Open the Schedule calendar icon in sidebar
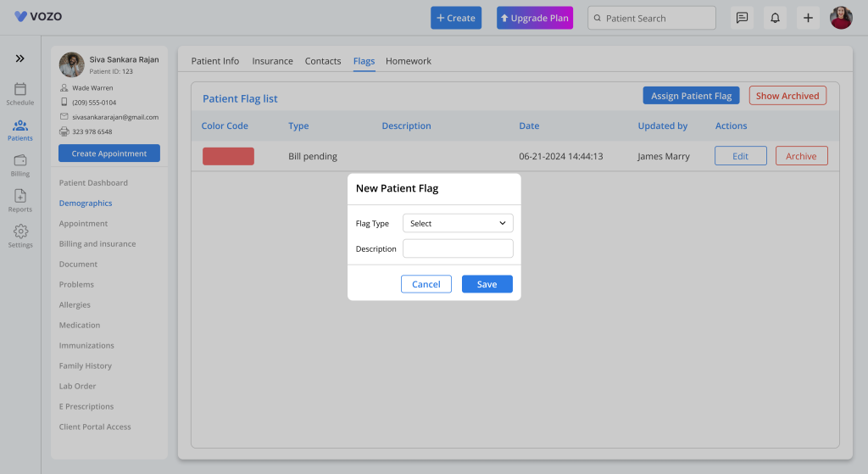Viewport: 868px width, 474px height. click(20, 89)
